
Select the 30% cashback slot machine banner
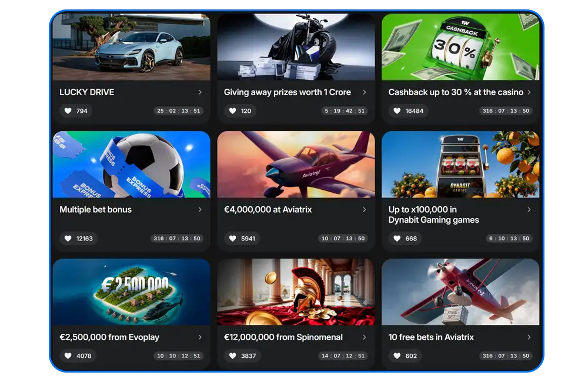[460, 47]
